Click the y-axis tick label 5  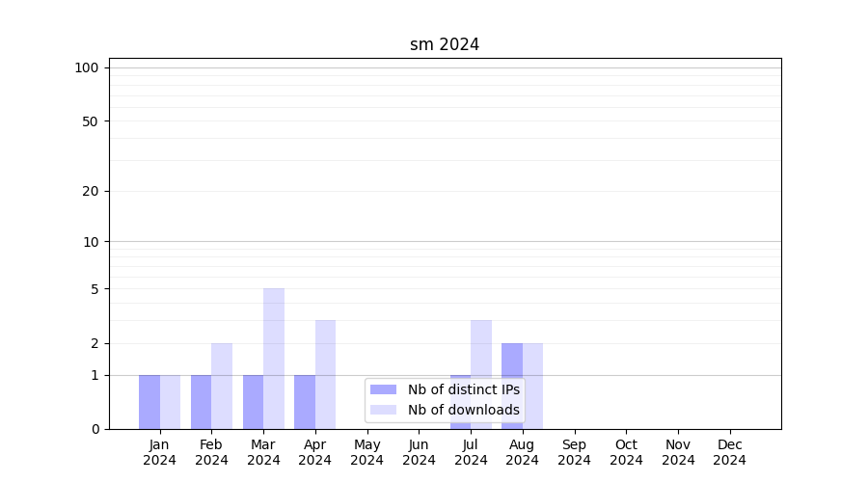(95, 289)
